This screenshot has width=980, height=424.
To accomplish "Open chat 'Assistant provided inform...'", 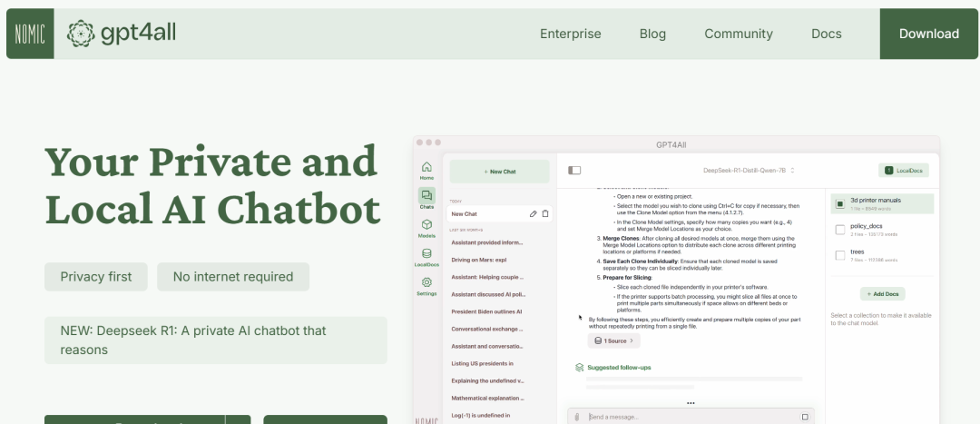I will pos(487,242).
